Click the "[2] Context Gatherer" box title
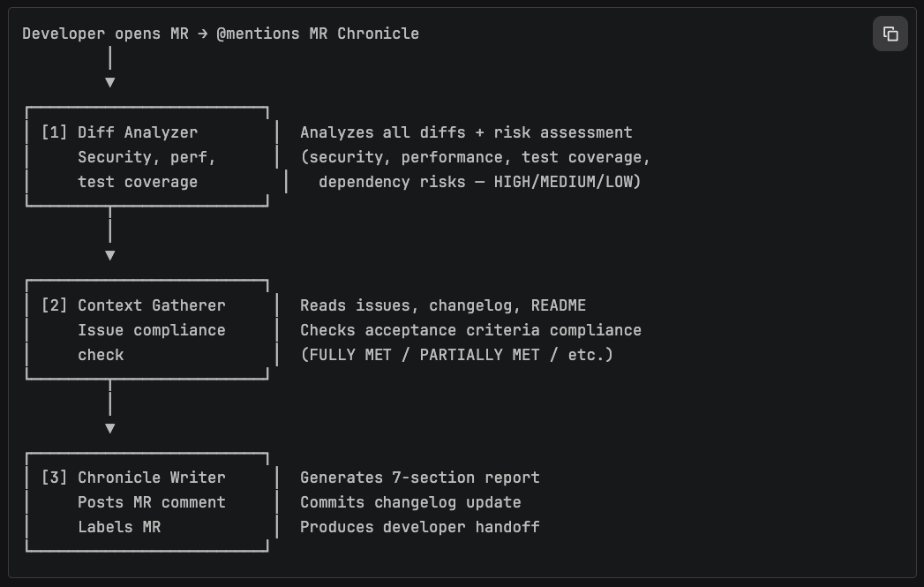924x587 pixels. [133, 305]
